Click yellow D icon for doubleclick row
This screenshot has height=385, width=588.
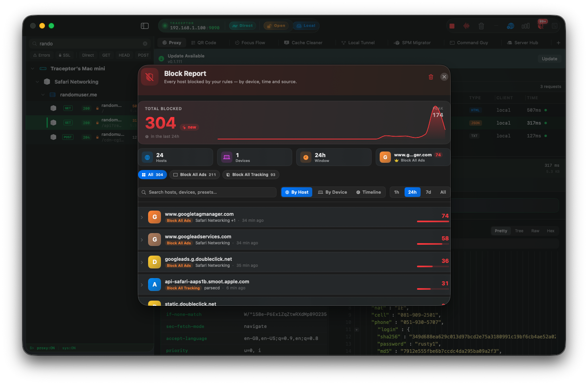click(x=155, y=262)
